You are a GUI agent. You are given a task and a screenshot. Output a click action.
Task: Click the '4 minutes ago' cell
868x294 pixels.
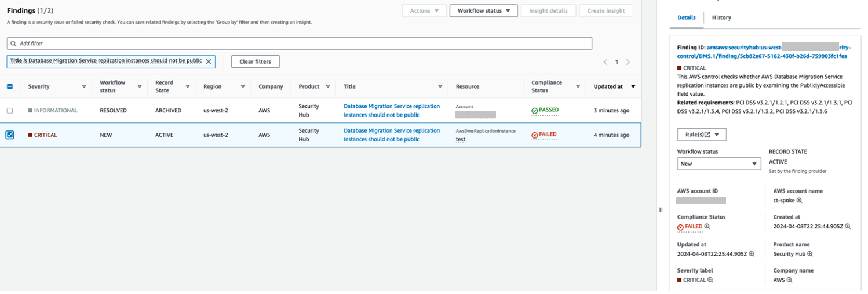pos(611,135)
